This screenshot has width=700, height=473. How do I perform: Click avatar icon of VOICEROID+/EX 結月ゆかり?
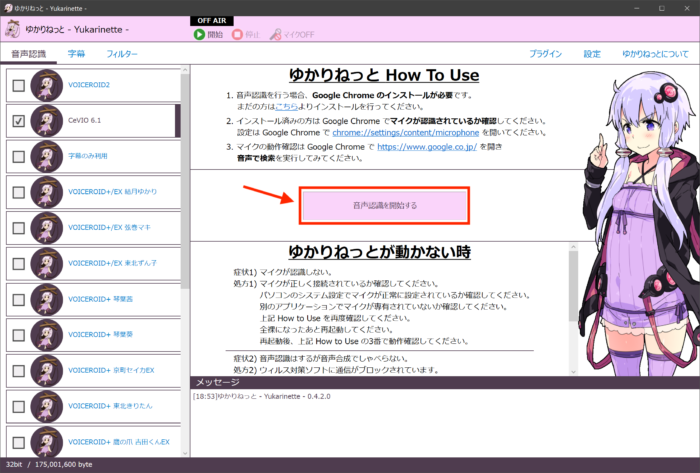47,192
